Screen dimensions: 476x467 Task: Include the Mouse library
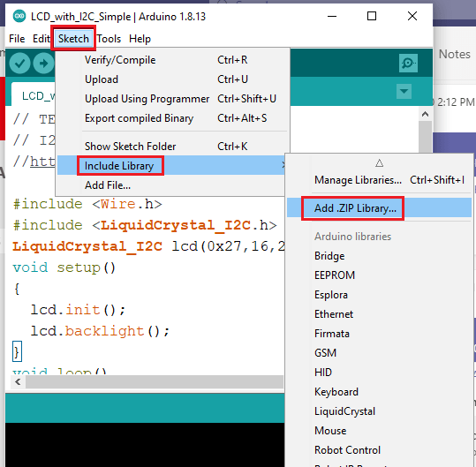[379, 431]
